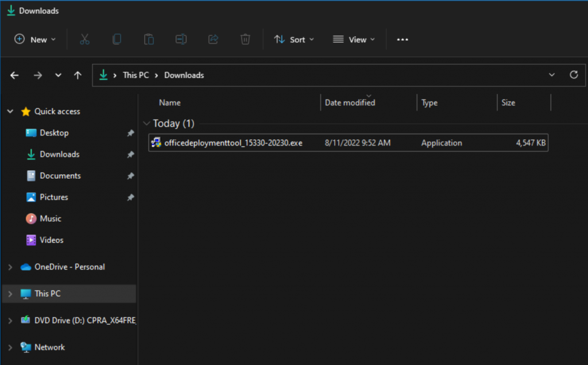The height and width of the screenshot is (365, 588).
Task: Click This PC in address breadcrumb
Action: click(136, 75)
